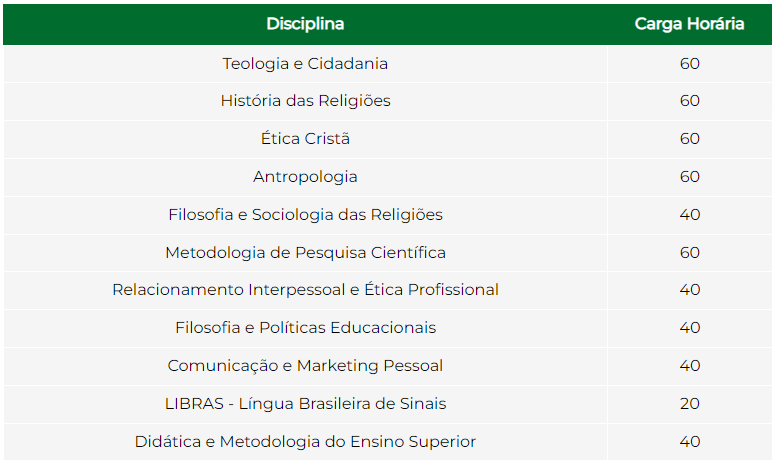Click the 60 hours for Antropologia

pyautogui.click(x=689, y=176)
